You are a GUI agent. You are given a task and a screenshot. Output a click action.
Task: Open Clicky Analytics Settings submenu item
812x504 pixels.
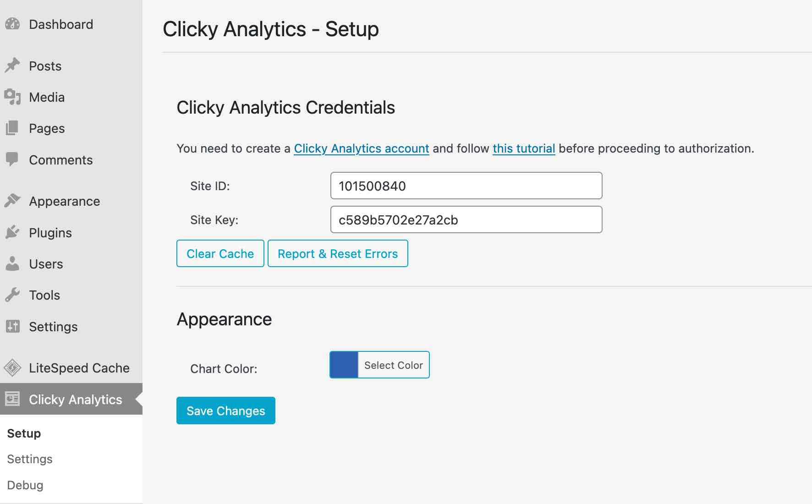(x=30, y=459)
